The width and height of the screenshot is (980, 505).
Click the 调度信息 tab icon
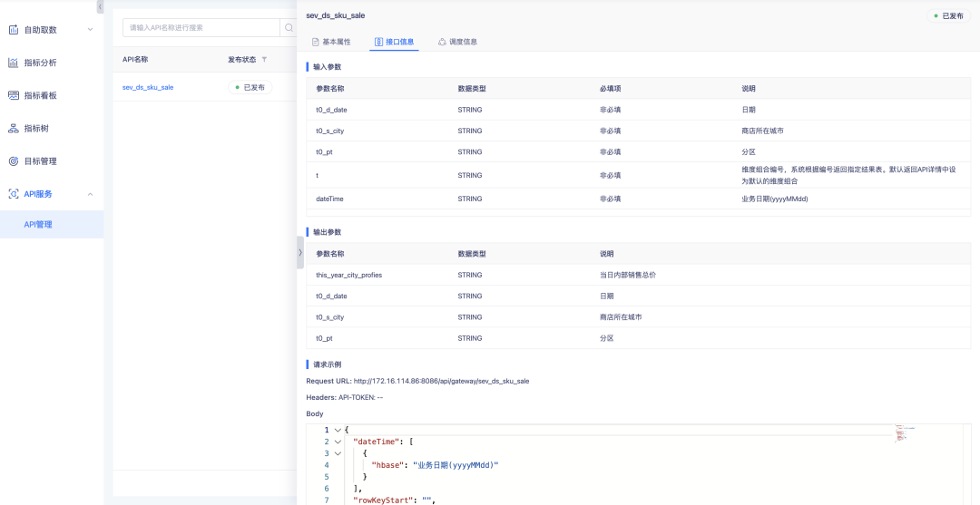[x=442, y=42]
